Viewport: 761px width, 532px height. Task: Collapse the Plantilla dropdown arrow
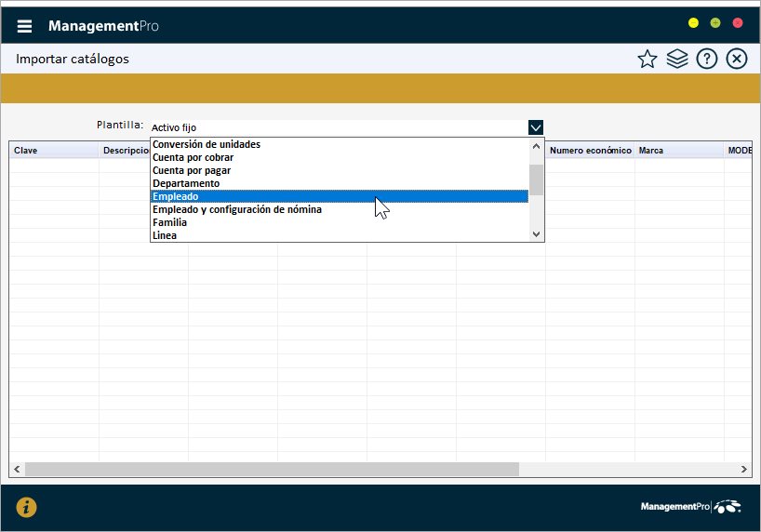pos(535,127)
